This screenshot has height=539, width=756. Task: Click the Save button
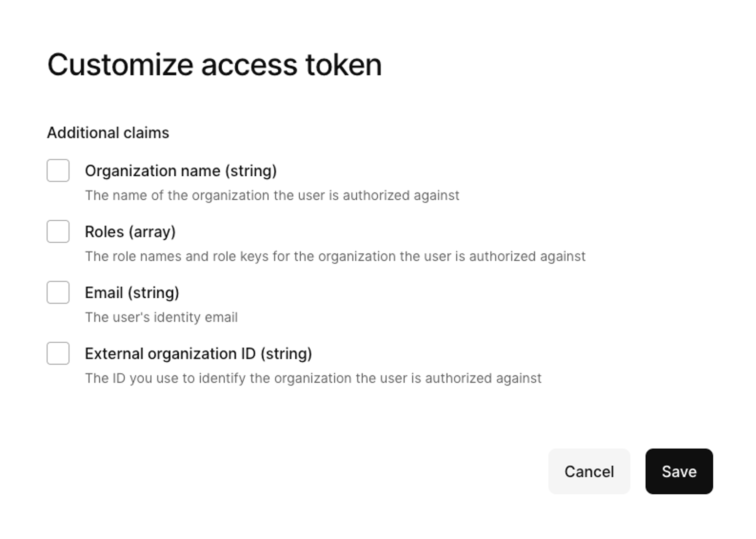pyautogui.click(x=679, y=472)
